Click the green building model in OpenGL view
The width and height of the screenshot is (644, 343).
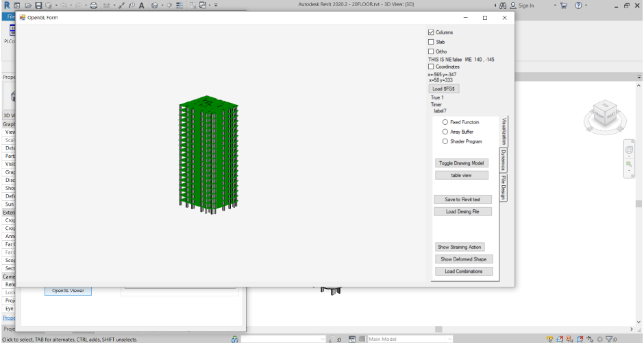pyautogui.click(x=209, y=154)
